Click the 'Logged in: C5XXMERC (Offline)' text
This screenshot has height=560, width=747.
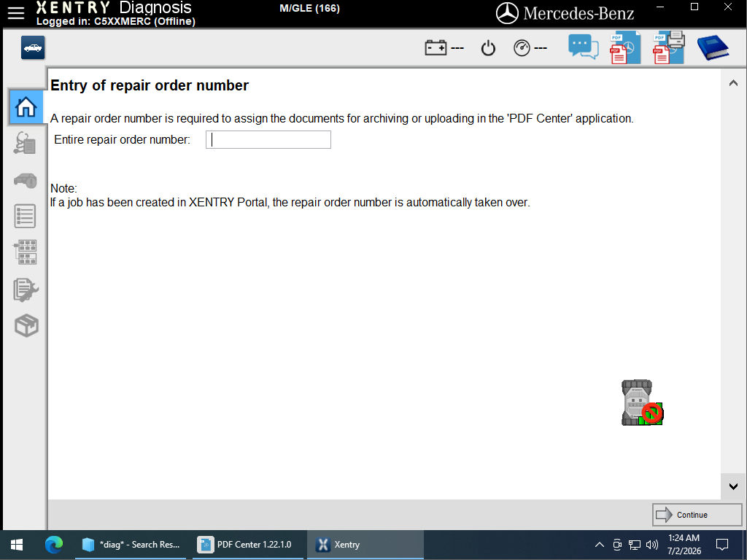coord(116,21)
